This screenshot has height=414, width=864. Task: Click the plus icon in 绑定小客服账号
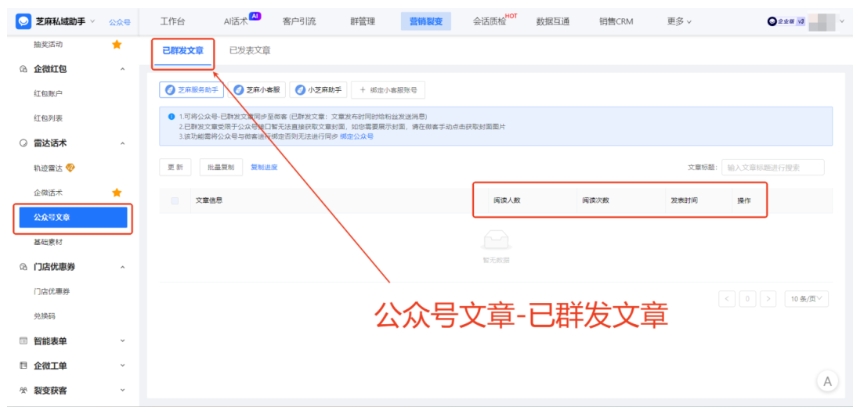coord(362,90)
